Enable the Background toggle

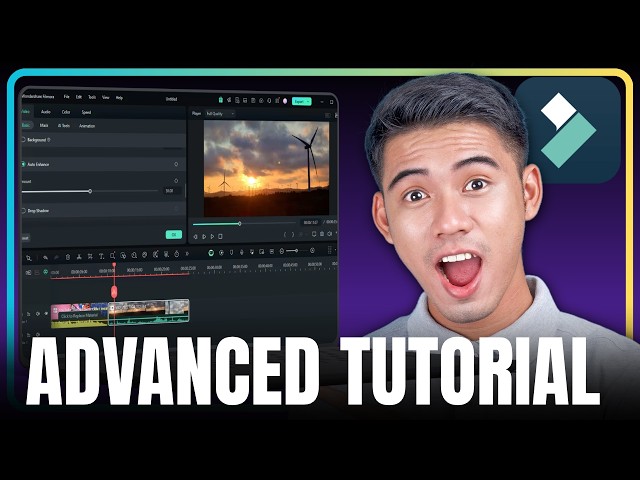tap(23, 140)
